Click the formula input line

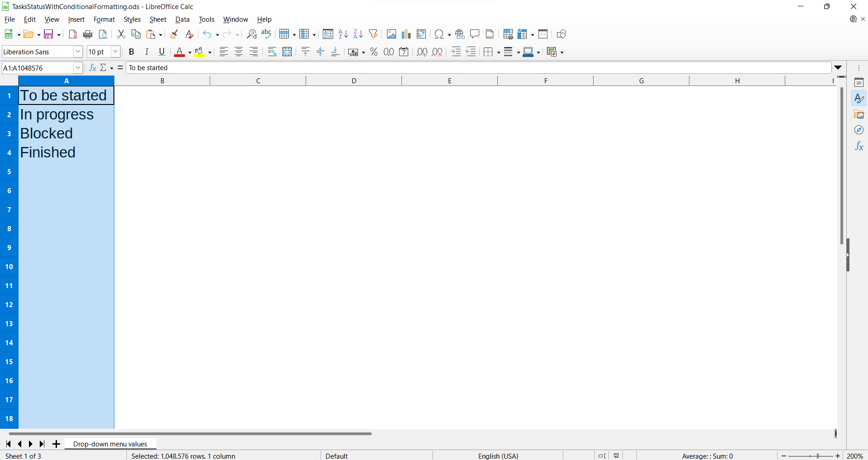coord(478,68)
